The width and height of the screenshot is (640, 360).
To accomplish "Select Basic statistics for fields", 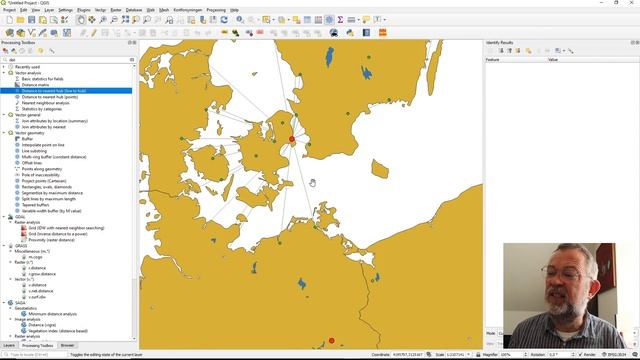I will click(x=42, y=79).
